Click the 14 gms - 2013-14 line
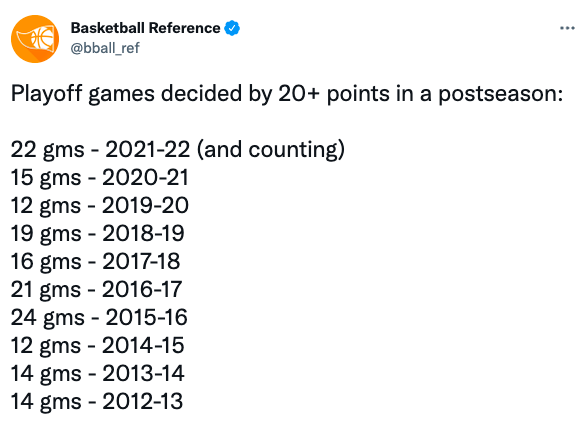The image size is (583, 425). coord(97,373)
